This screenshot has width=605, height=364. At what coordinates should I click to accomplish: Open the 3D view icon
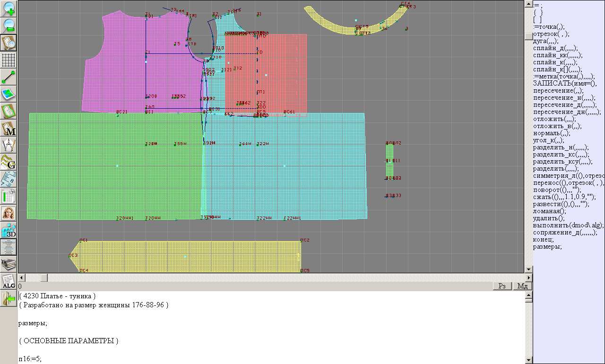coord(9,230)
